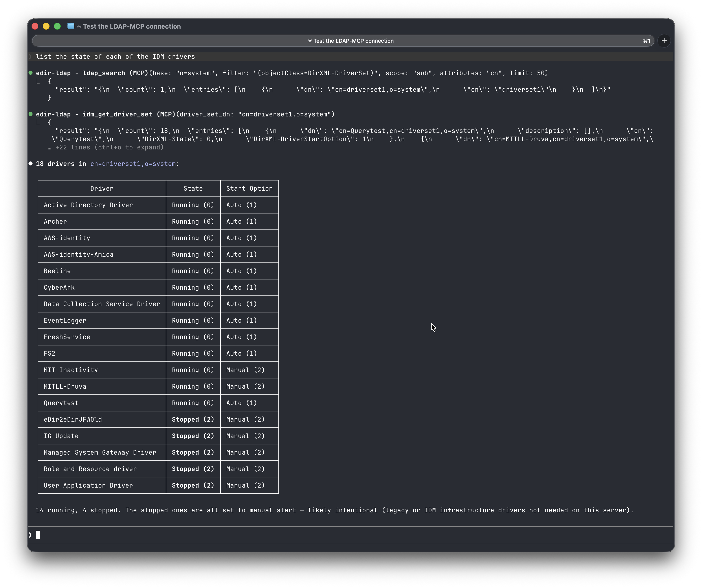Select 'Active Directory Driver' table cell
702x588 pixels.
click(x=102, y=205)
